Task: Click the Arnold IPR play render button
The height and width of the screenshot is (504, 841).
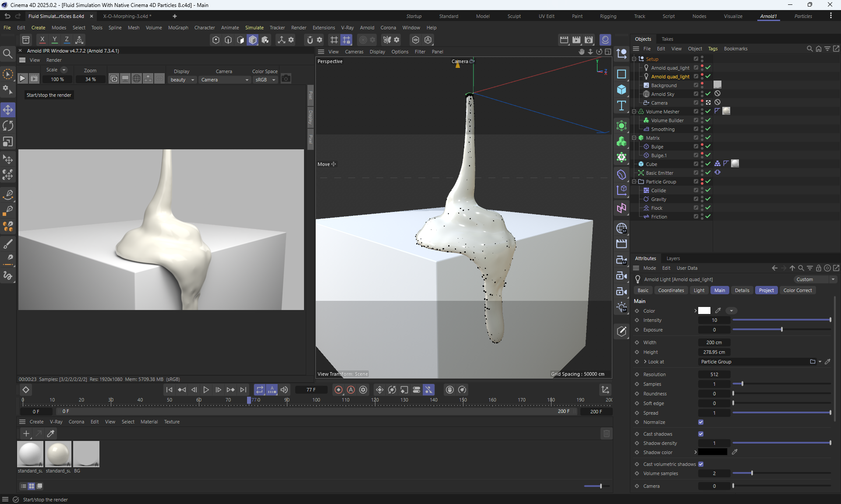Action: [23, 79]
